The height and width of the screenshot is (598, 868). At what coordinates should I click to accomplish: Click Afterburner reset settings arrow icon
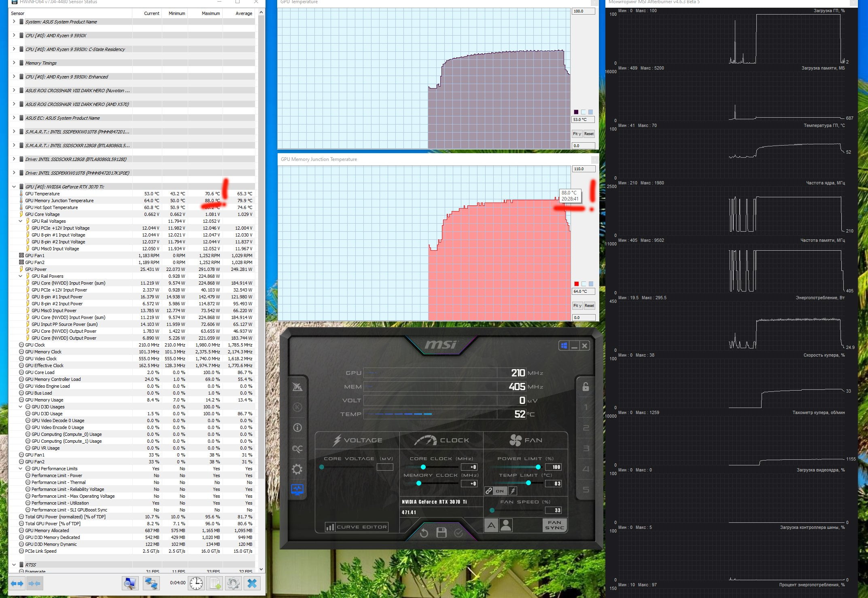point(424,533)
